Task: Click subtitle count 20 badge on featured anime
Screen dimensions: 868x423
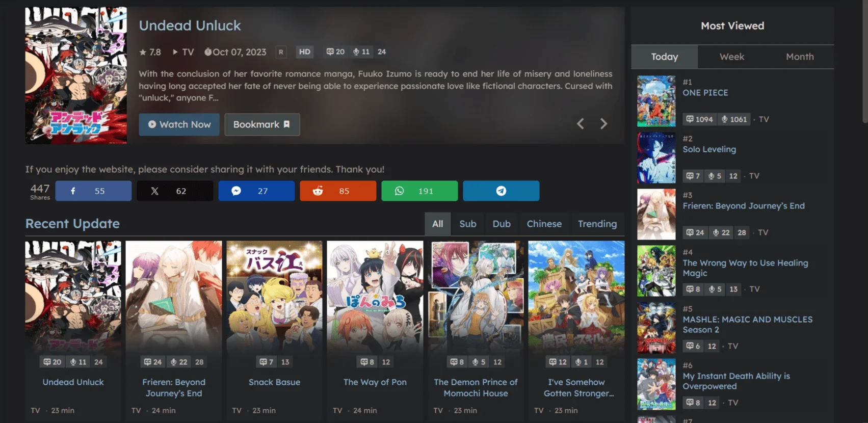Action: click(x=335, y=52)
